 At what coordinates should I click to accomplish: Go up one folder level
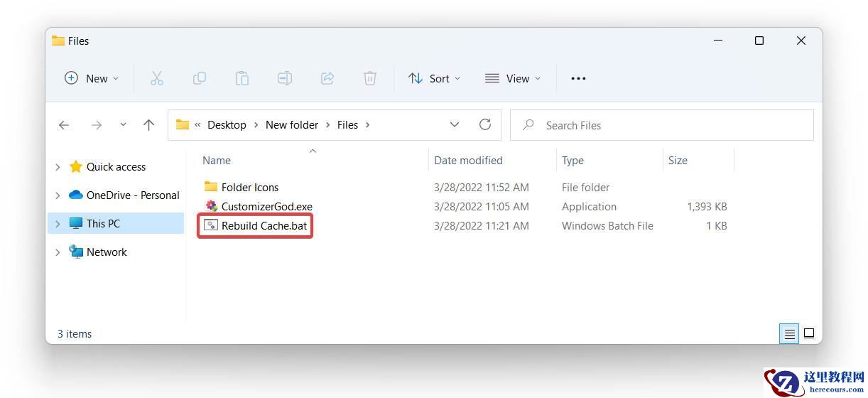148,125
